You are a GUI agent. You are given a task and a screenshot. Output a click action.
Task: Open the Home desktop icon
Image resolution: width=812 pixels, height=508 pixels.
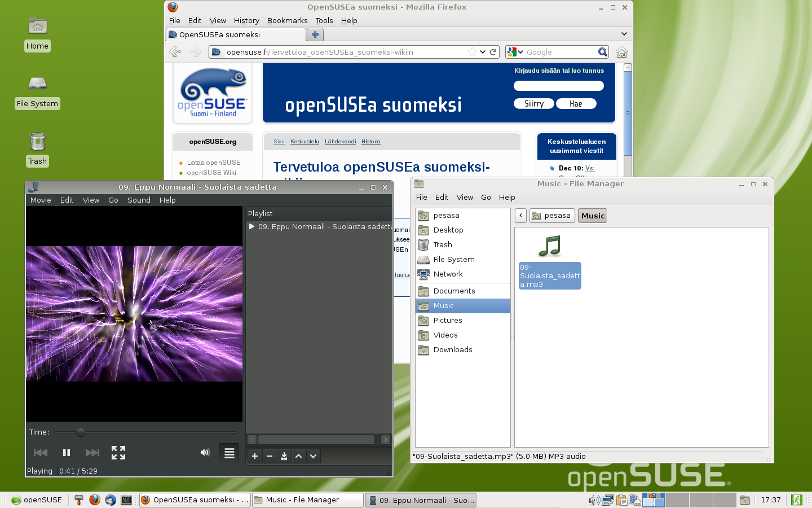[37, 34]
